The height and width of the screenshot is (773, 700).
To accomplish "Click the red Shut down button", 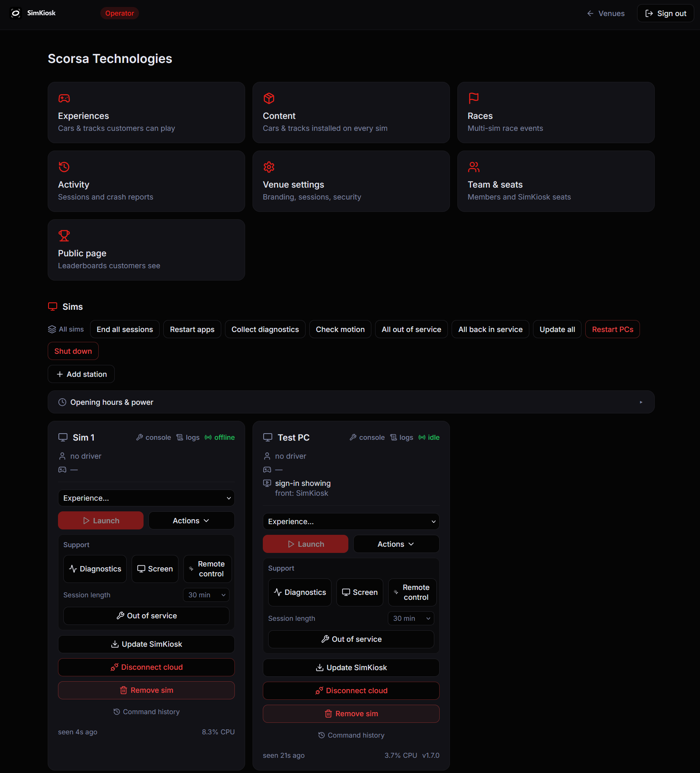I will [73, 351].
